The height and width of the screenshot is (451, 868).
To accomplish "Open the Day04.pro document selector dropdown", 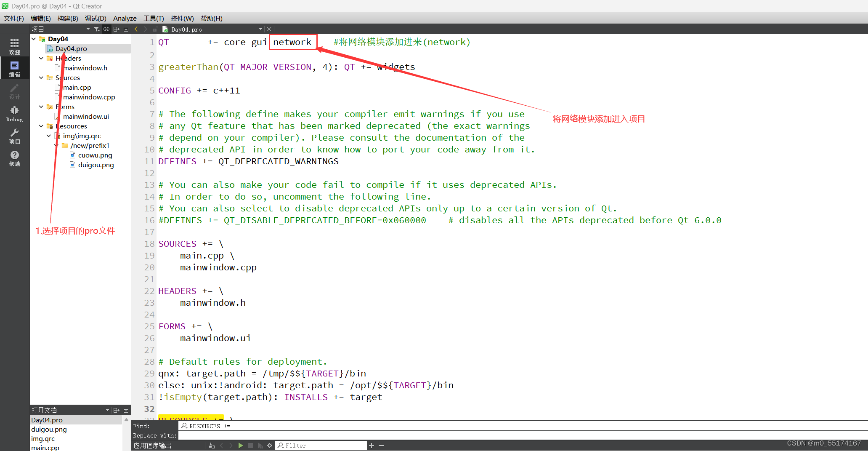I will click(x=261, y=29).
